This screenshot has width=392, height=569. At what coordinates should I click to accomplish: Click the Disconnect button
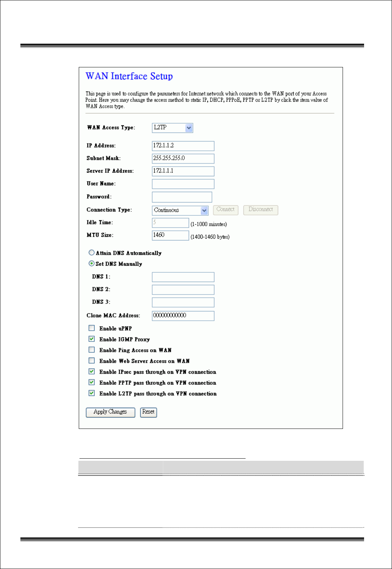tap(261, 210)
